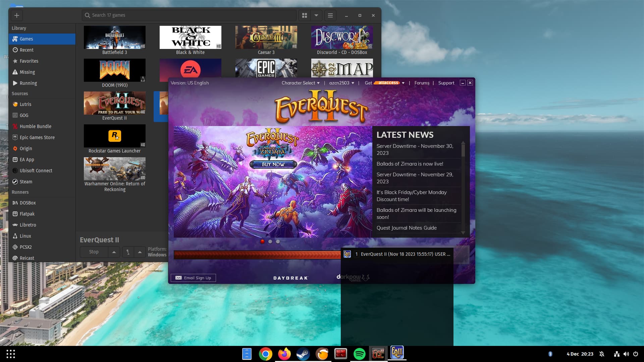Open the Get allaccess dropdown
644x362 pixels.
pyautogui.click(x=385, y=83)
